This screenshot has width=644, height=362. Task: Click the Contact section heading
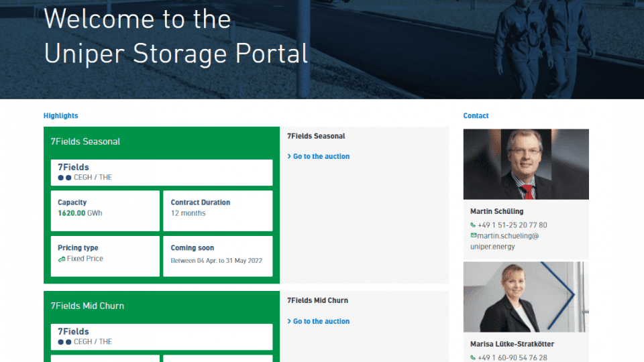pyautogui.click(x=476, y=116)
